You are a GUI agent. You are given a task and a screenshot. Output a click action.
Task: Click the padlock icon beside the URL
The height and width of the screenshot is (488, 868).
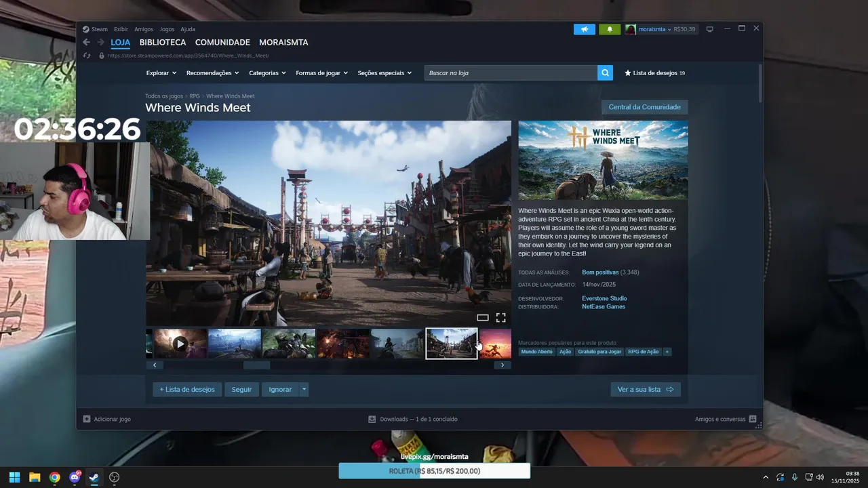[x=102, y=56]
